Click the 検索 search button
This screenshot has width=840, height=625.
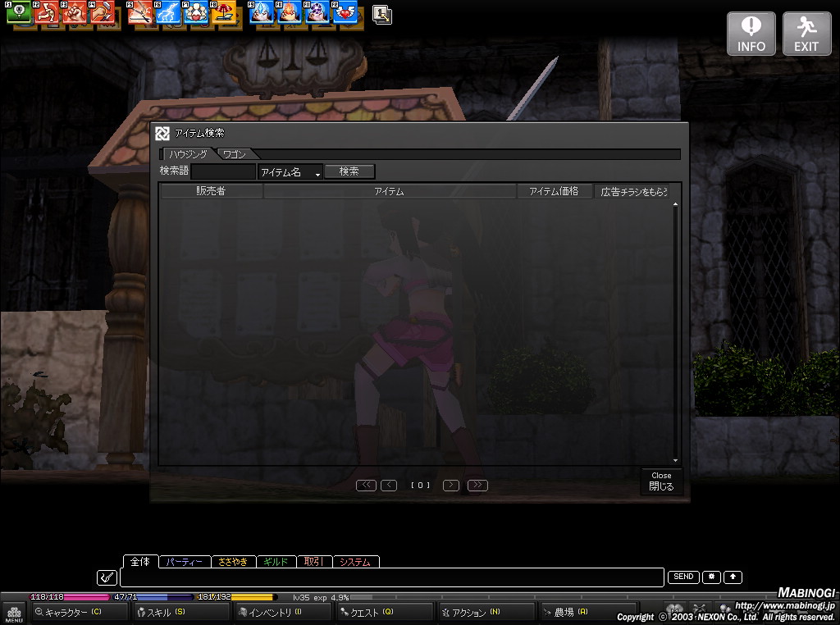tap(349, 171)
